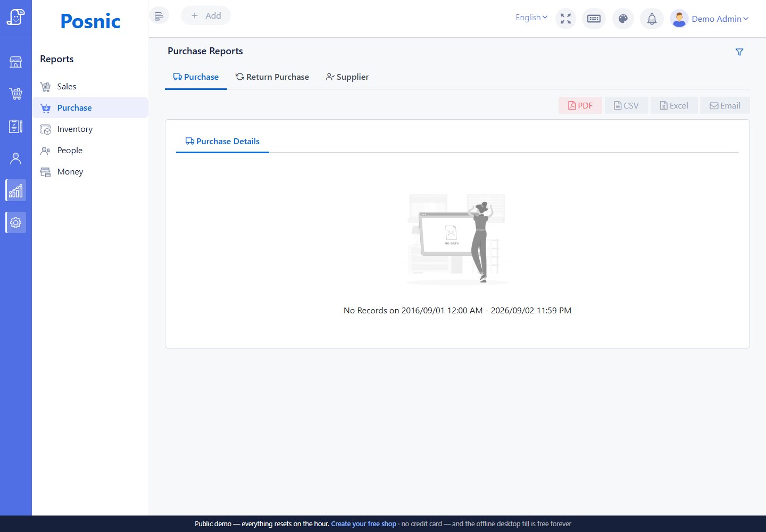The image size is (766, 532).
Task: Expand the Demo Admin user menu
Action: click(x=720, y=19)
